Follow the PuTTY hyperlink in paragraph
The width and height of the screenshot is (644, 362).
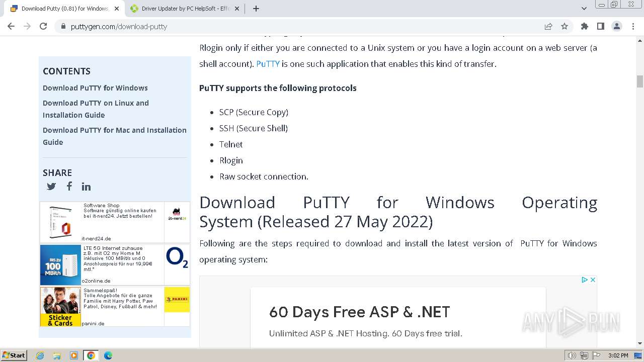(x=268, y=64)
